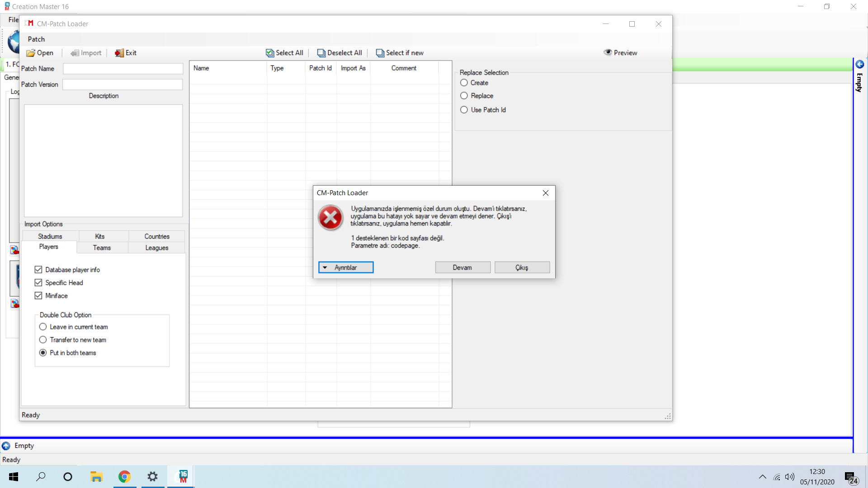Open a patch file with Open button

coord(40,53)
